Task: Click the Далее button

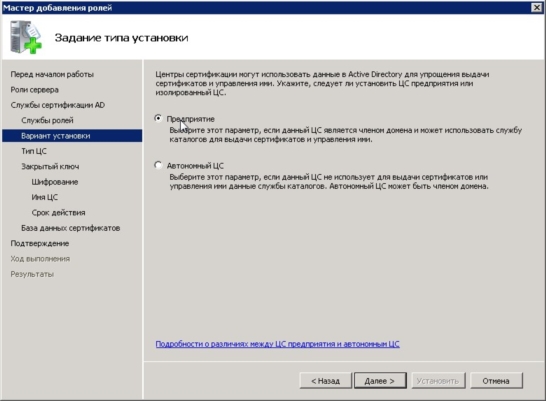Action: (380, 381)
